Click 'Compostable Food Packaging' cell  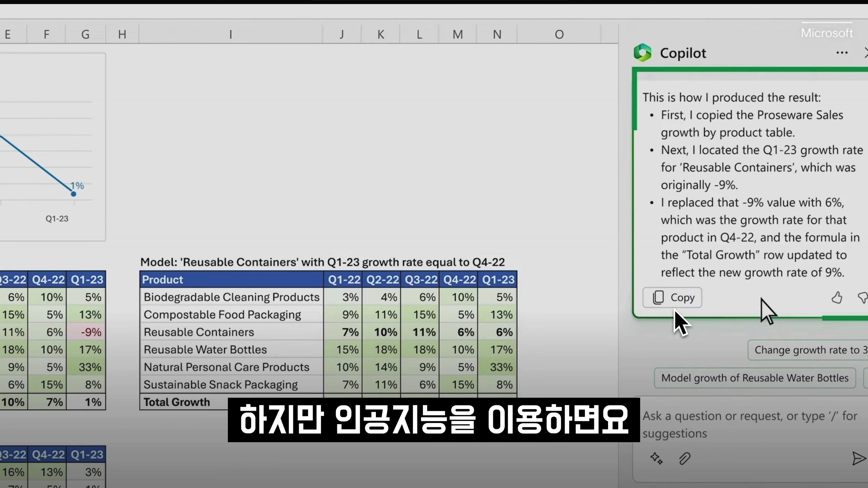(x=232, y=315)
